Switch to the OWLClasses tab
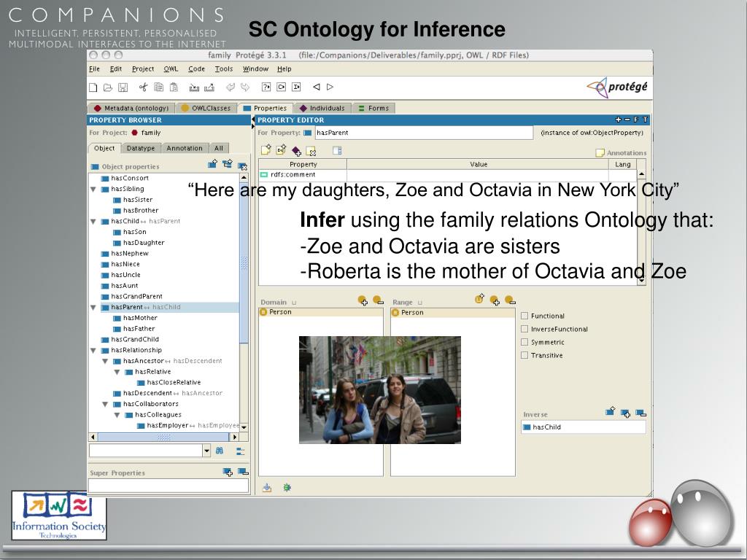 (206, 108)
